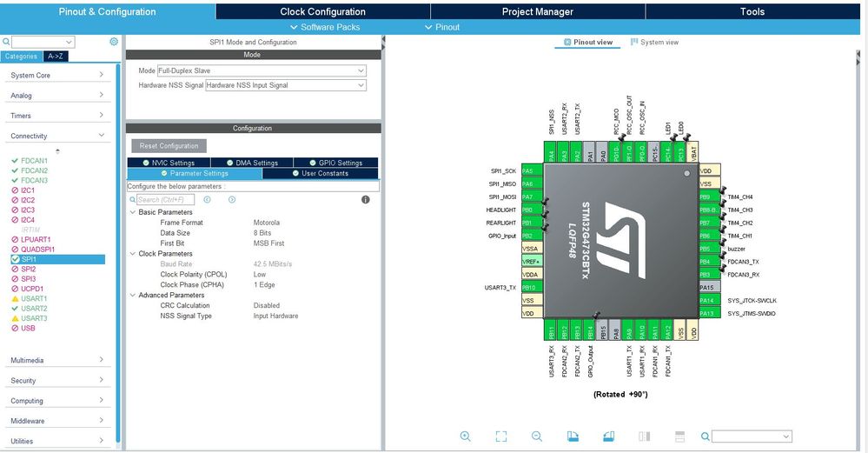The height and width of the screenshot is (453, 868).
Task: Expand System Core category
Action: pyautogui.click(x=57, y=75)
